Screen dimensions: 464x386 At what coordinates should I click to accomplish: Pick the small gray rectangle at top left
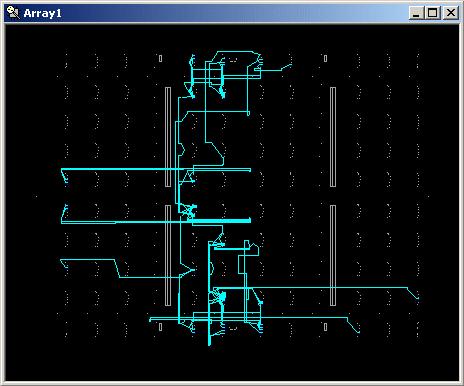(161, 58)
